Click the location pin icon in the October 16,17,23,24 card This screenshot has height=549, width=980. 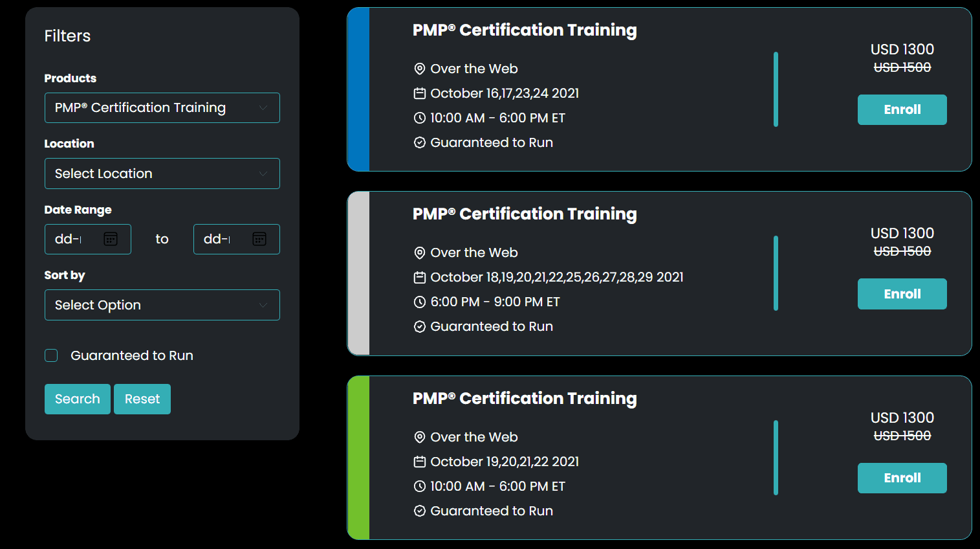[420, 69]
